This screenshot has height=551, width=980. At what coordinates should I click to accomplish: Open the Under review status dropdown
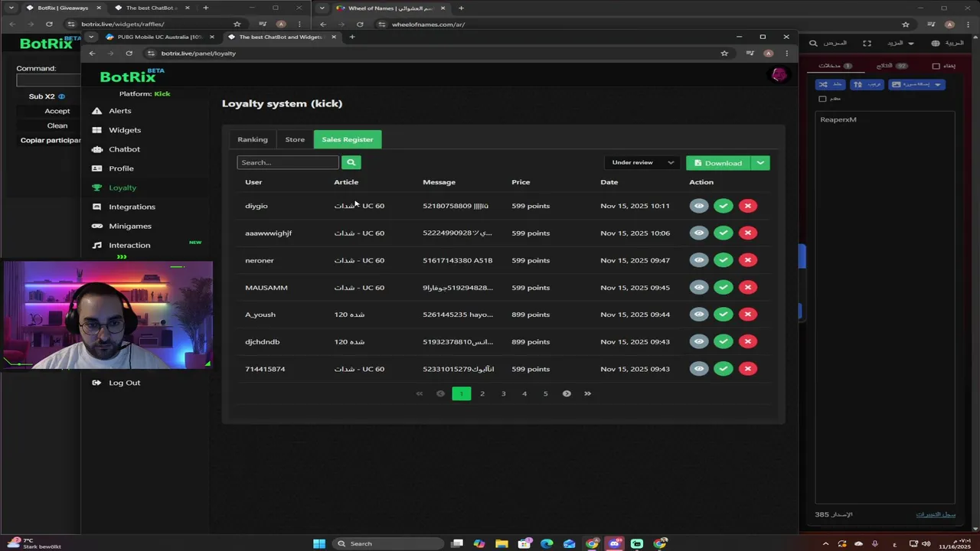[x=642, y=162]
